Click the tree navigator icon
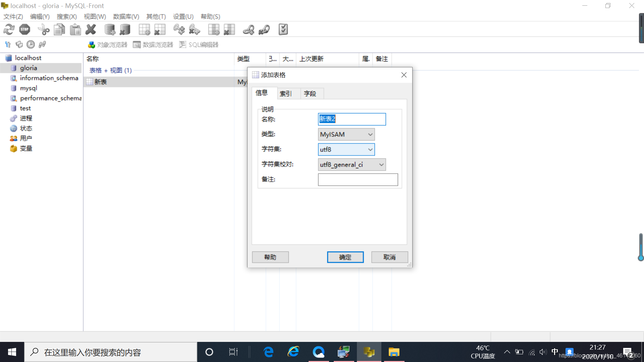Screen dimensions: 644x362 (8, 44)
